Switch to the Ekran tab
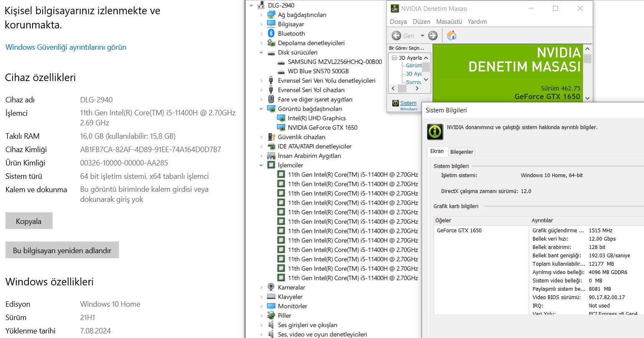The height and width of the screenshot is (338, 644). pos(437,151)
